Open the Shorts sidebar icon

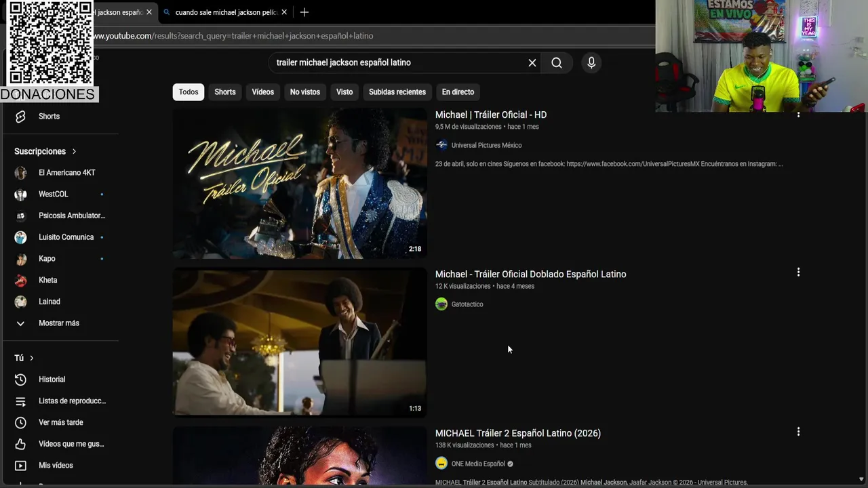click(x=20, y=117)
